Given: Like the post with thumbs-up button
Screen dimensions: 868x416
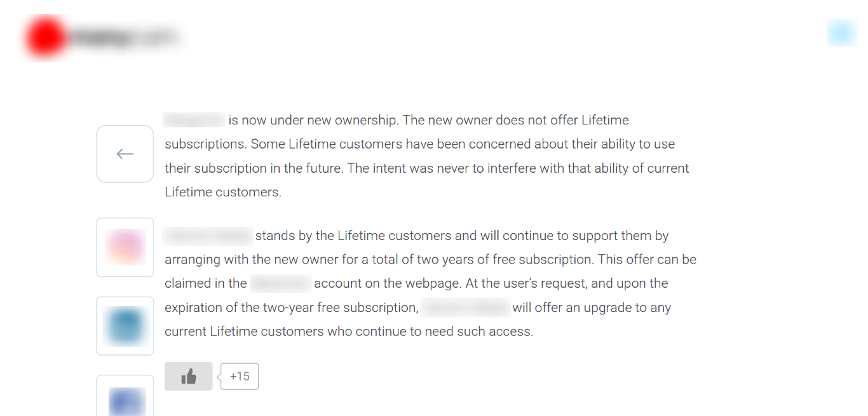Looking at the screenshot, I should coord(188,376).
